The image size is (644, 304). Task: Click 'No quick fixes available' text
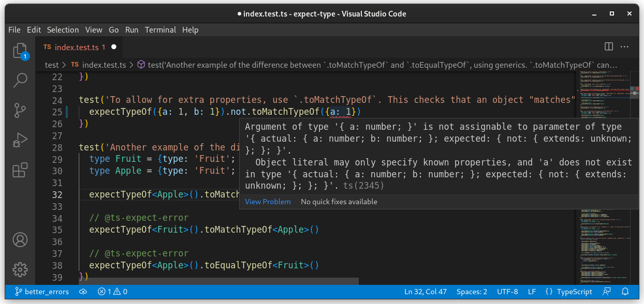[x=339, y=202]
